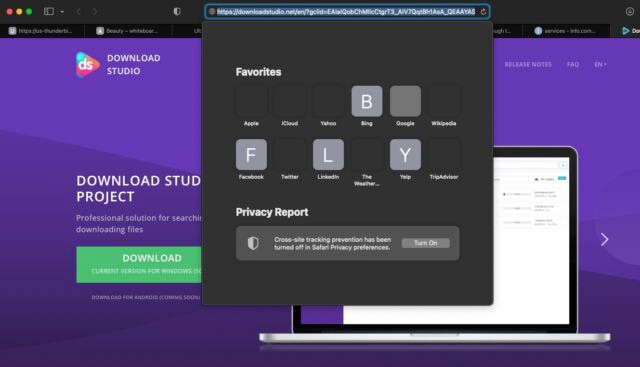Toggle the Safari sidebar button
The image size is (640, 367).
[49, 11]
